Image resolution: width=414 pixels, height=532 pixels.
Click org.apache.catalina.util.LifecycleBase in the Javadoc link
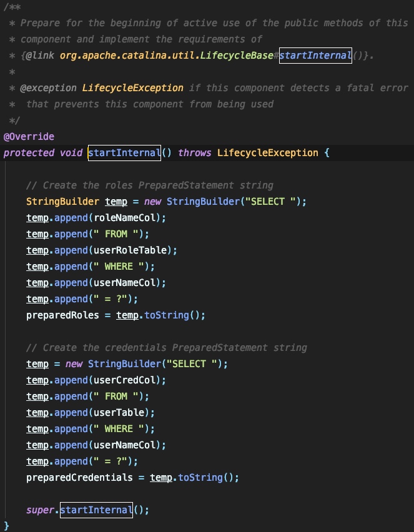point(167,56)
